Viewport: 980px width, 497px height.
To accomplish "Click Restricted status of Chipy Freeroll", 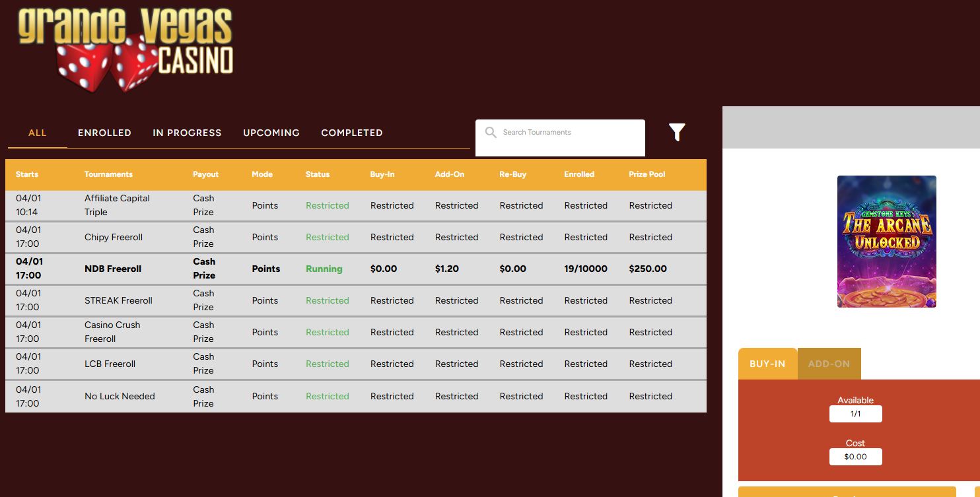I will (x=328, y=237).
